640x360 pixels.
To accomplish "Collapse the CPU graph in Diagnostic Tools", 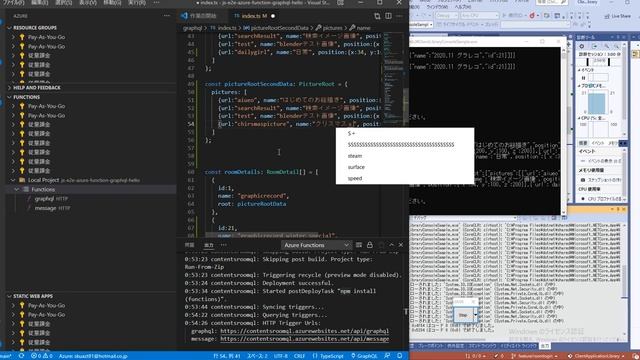I will pos(579,118).
